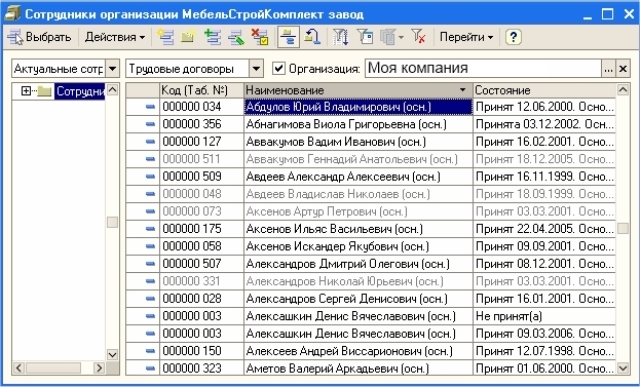Select the Сотрудники folder in the tree
640x387 pixels.
[x=80, y=91]
